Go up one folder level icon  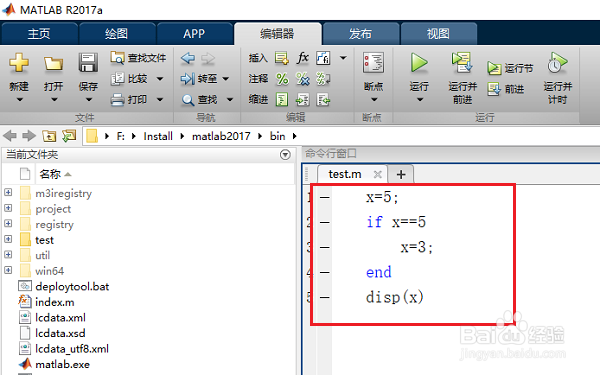pos(49,136)
